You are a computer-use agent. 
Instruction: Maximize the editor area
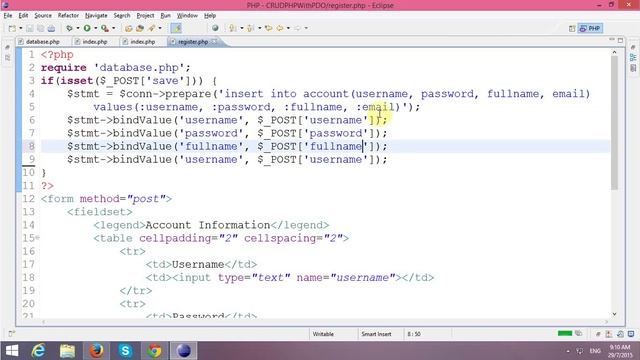tap(620, 40)
